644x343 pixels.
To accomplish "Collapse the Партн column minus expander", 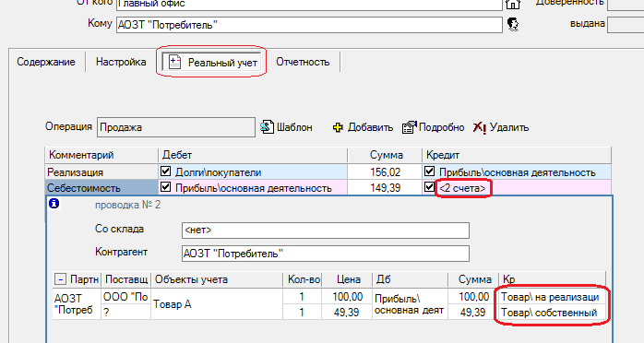I will 60,279.
